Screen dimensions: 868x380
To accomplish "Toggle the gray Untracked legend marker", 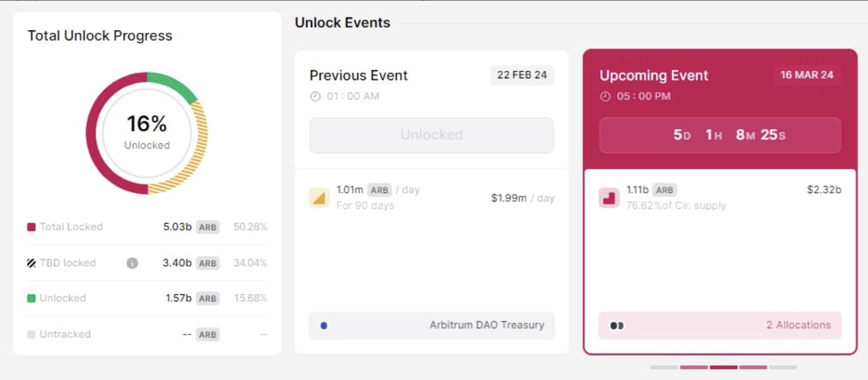I will [32, 334].
